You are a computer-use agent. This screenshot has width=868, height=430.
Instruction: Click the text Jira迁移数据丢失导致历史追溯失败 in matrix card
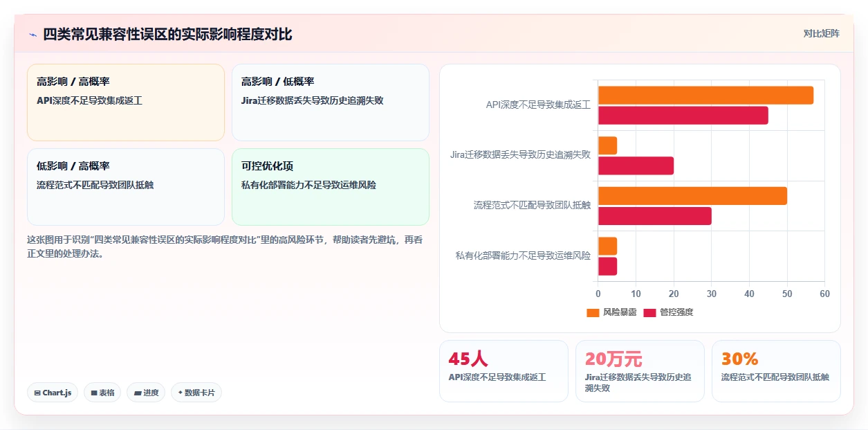[x=312, y=100]
